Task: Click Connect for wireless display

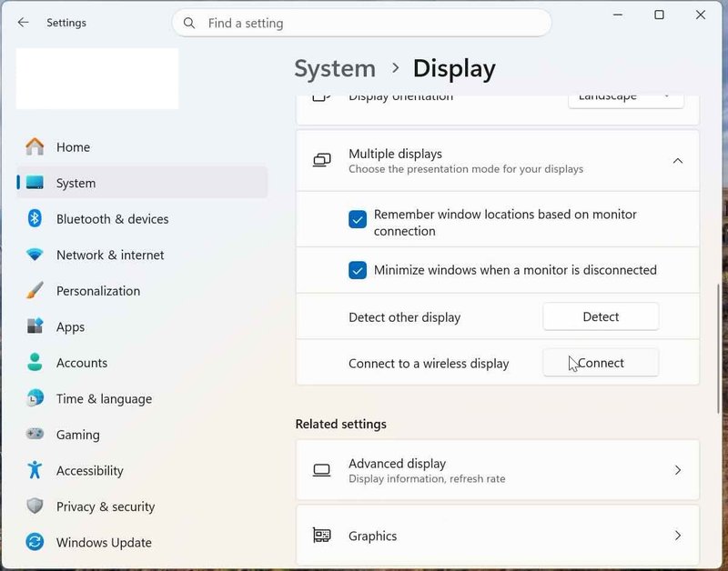Action: point(601,363)
